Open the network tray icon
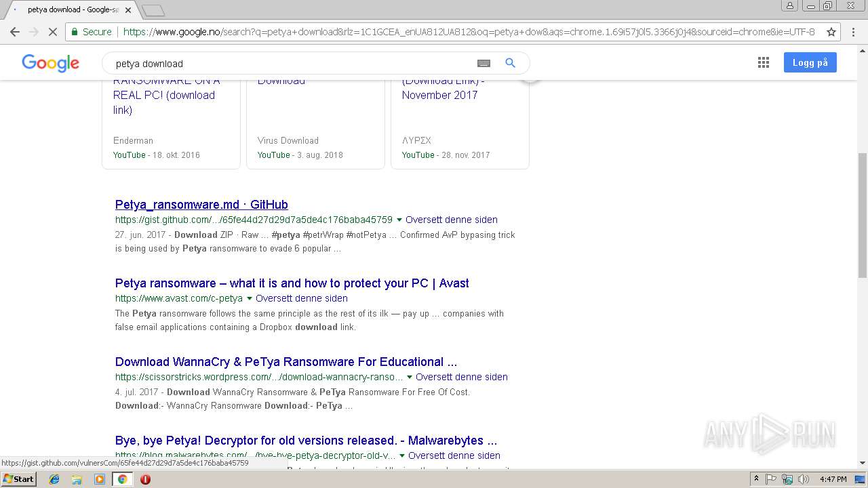 [787, 479]
